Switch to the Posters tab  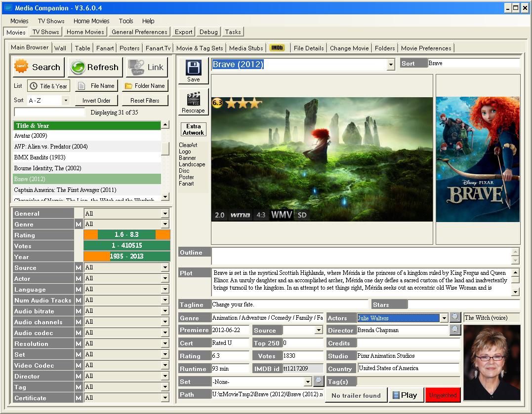[129, 48]
